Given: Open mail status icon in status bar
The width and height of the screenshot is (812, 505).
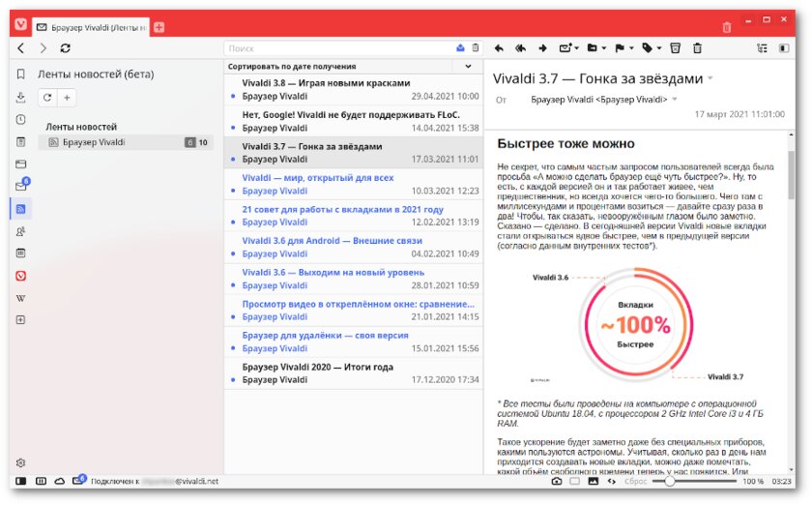Looking at the screenshot, I should pyautogui.click(x=78, y=480).
